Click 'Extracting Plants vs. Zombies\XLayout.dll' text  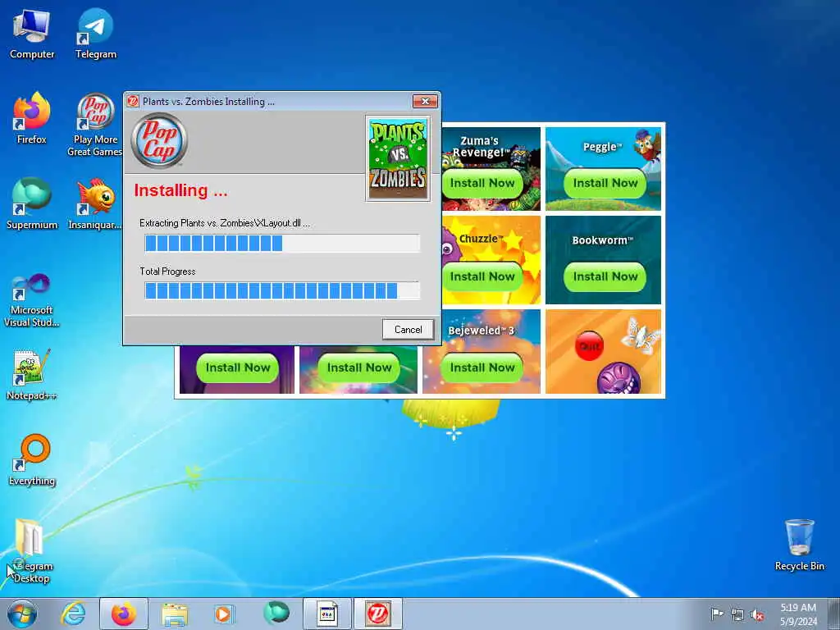[x=225, y=223]
